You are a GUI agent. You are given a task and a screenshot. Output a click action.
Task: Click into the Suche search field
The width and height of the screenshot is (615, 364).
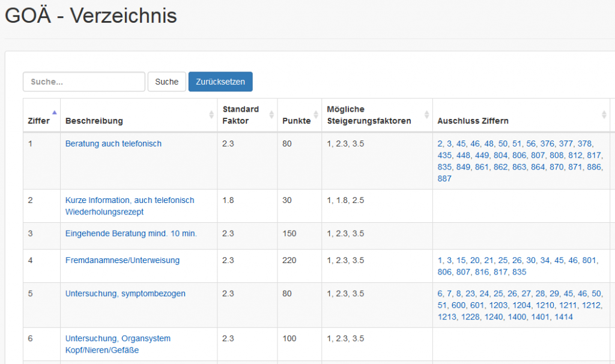click(x=84, y=82)
